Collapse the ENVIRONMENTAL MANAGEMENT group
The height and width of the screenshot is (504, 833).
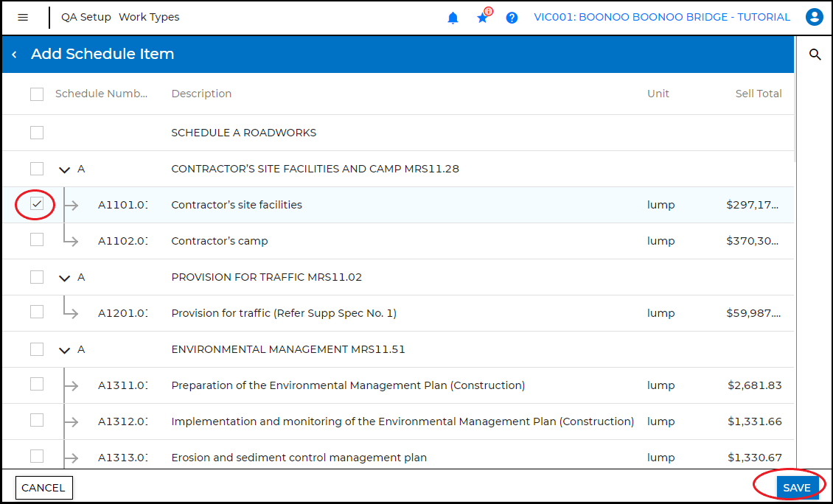tap(64, 351)
